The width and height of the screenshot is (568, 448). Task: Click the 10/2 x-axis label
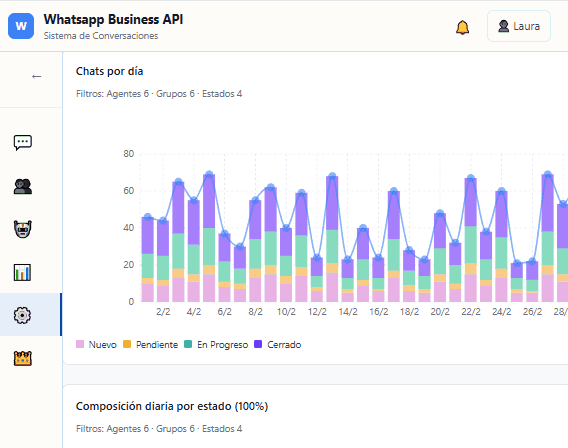(x=286, y=311)
